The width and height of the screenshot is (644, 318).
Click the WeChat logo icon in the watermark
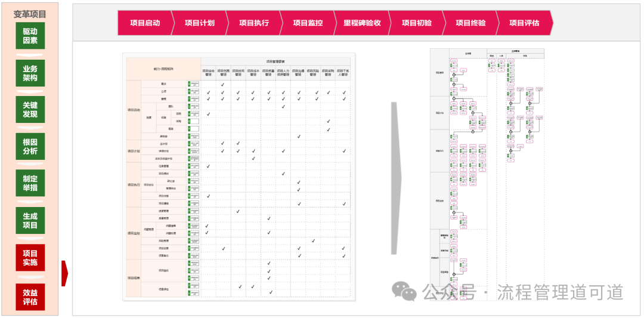tap(404, 292)
